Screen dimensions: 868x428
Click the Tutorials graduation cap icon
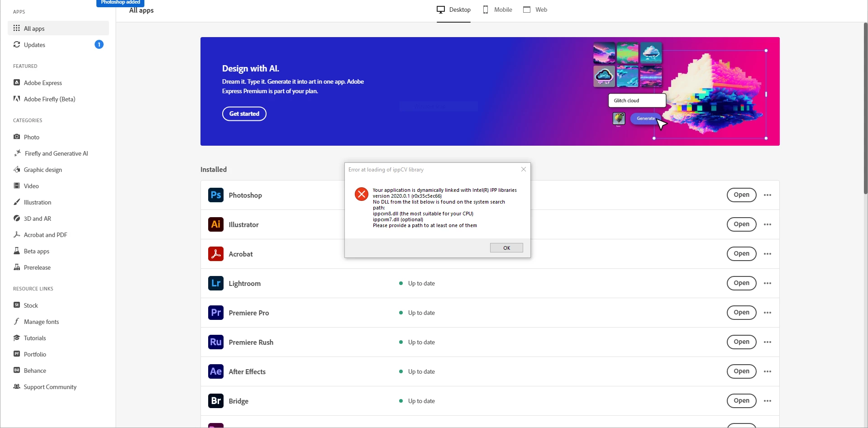point(17,338)
